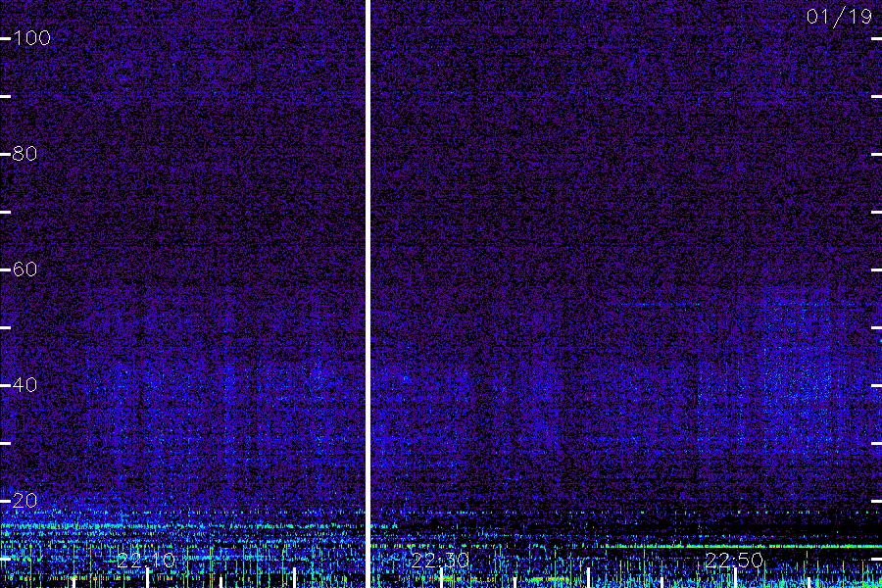Click the 60 frequency axis label
The width and height of the screenshot is (882, 588).
[24, 269]
